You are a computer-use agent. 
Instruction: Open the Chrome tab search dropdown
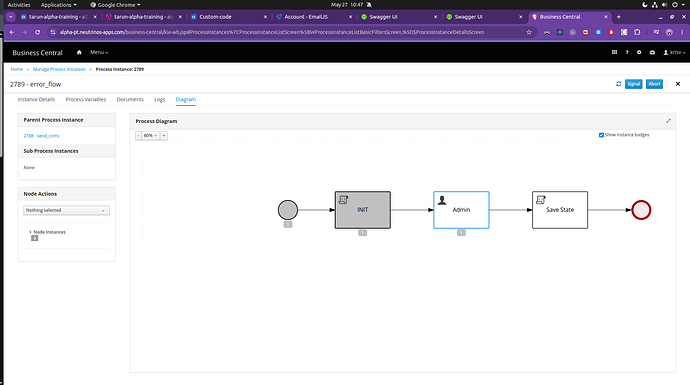(x=11, y=17)
